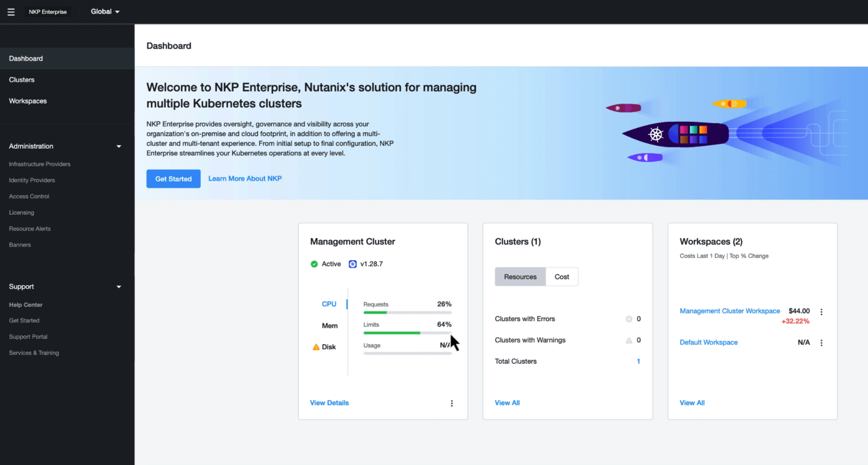The image size is (868, 465).
Task: Collapse the Support section arrow
Action: coord(119,287)
